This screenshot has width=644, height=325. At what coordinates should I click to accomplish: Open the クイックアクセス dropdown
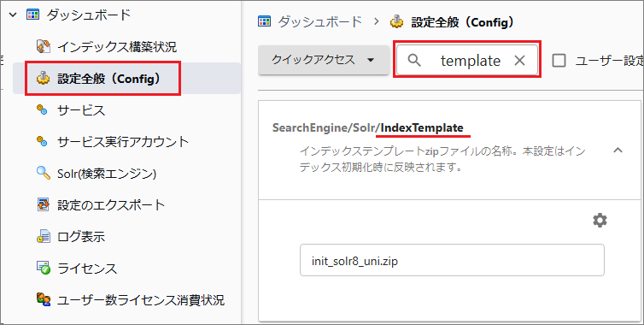324,60
